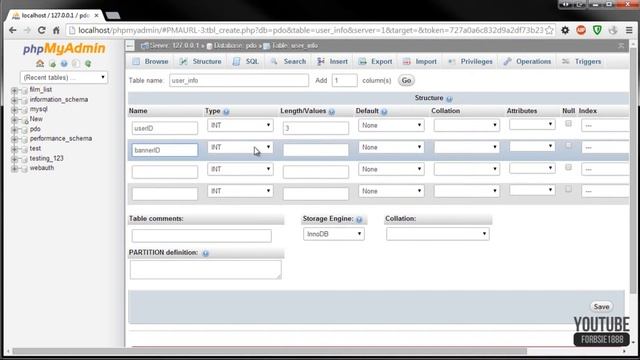This screenshot has width=640, height=360.
Task: Click the bannerID Length/Values field
Action: [316, 150]
